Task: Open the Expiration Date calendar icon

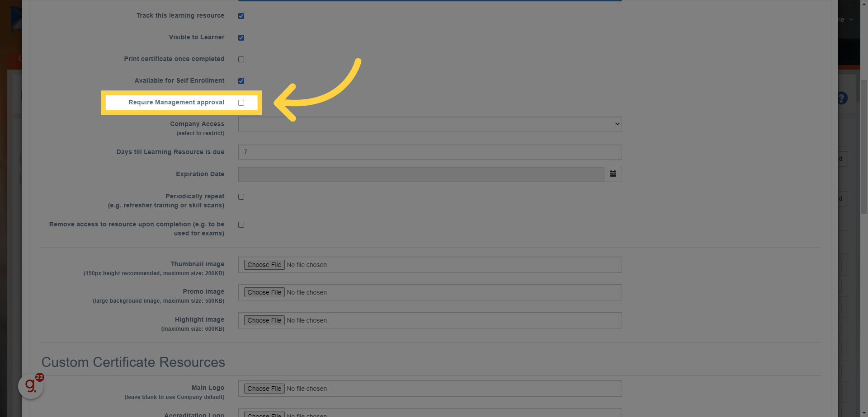Action: (613, 174)
